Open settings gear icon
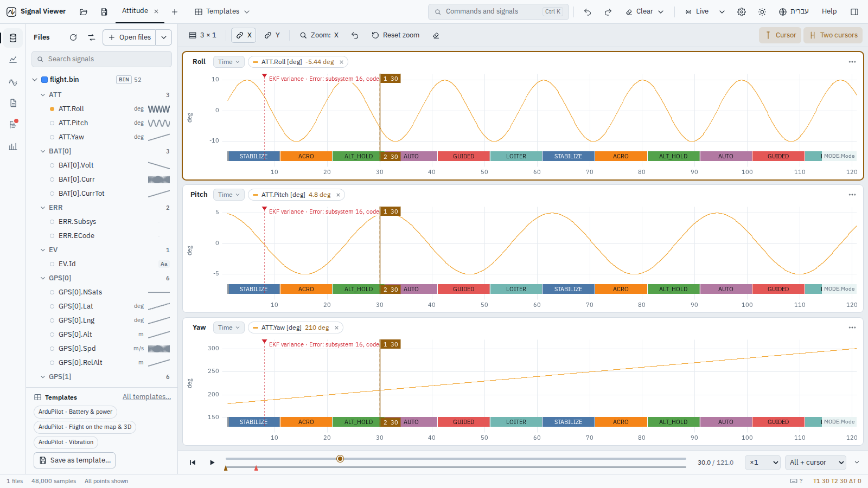Viewport: 868px width, 488px height. pos(742,11)
